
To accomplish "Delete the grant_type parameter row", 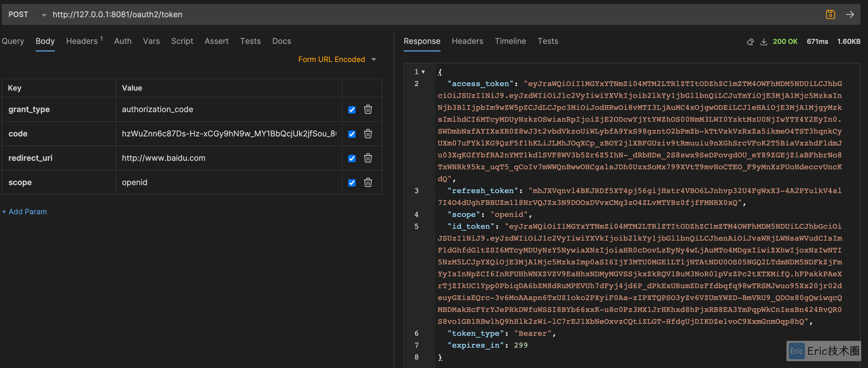I will pos(368,109).
